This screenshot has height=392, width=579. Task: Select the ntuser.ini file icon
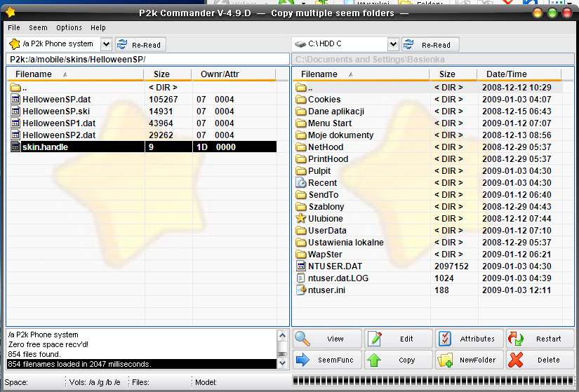(x=301, y=290)
